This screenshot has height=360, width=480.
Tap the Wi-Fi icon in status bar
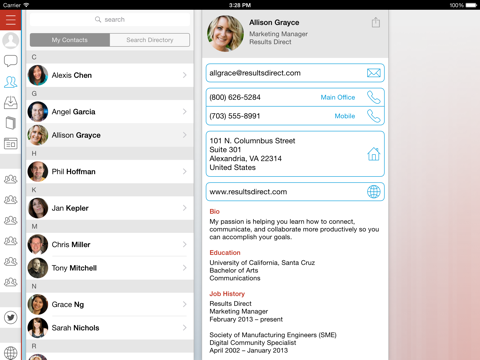click(26, 5)
